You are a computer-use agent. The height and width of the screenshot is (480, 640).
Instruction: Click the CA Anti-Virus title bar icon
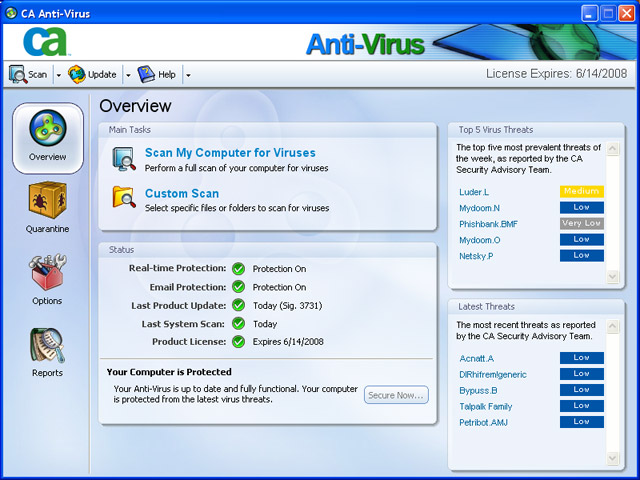[x=11, y=13]
